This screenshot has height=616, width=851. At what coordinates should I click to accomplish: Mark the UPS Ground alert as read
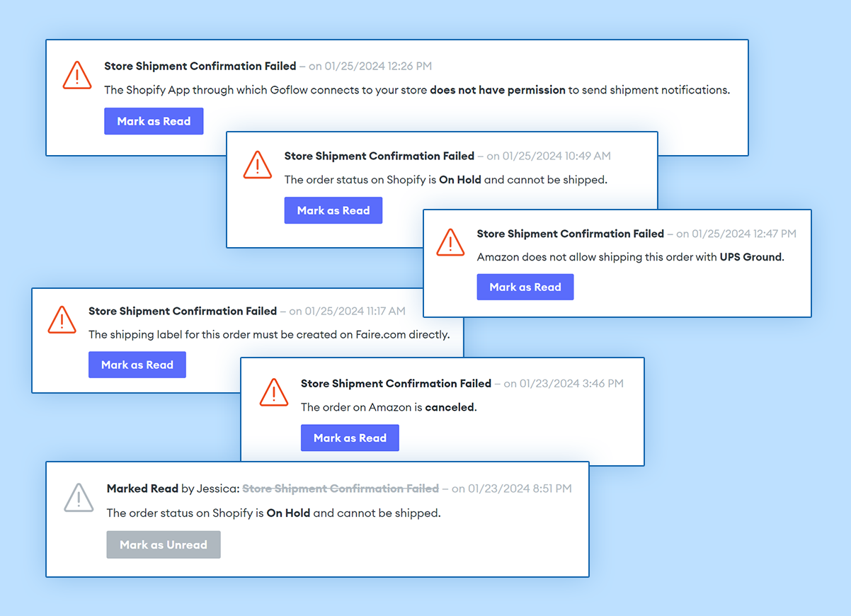[525, 287]
